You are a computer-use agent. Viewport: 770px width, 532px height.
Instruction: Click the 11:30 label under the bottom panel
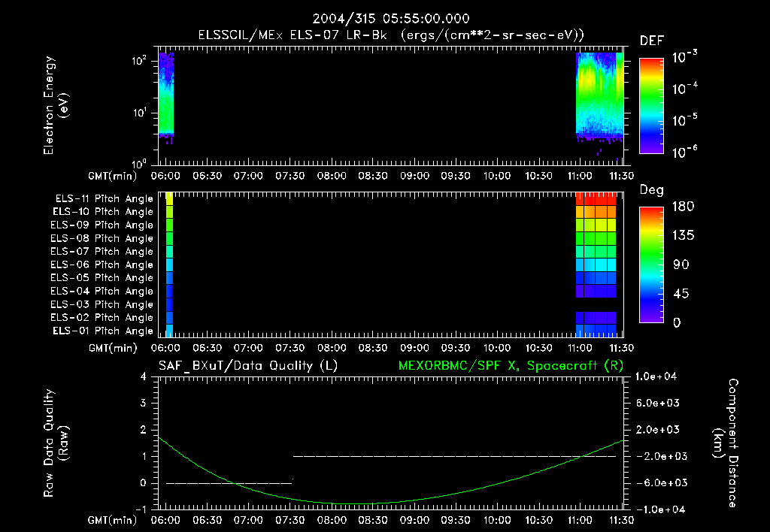[621, 520]
